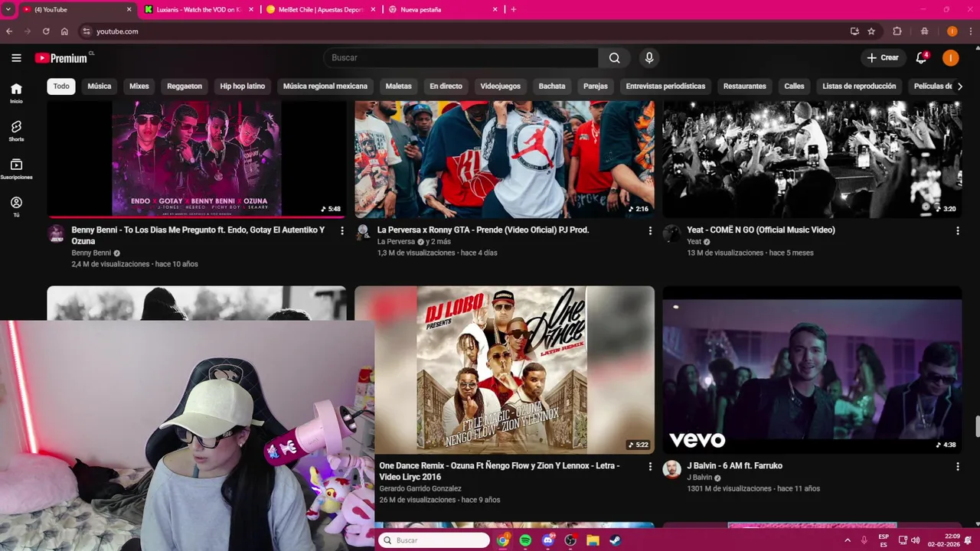Screen dimensions: 980x551
Task: Select the Parejas filter chip
Action: (596, 86)
